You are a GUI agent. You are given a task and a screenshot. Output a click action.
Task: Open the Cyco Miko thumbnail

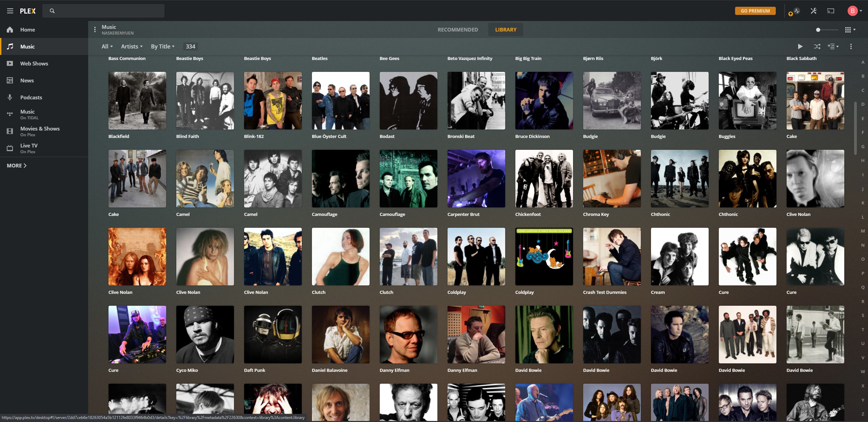(x=205, y=335)
